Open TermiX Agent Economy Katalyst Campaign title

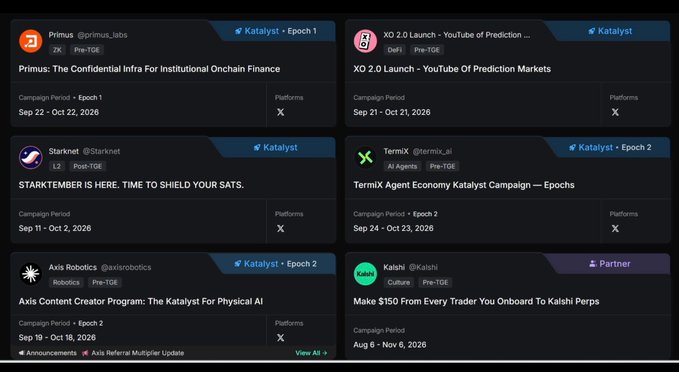point(464,185)
